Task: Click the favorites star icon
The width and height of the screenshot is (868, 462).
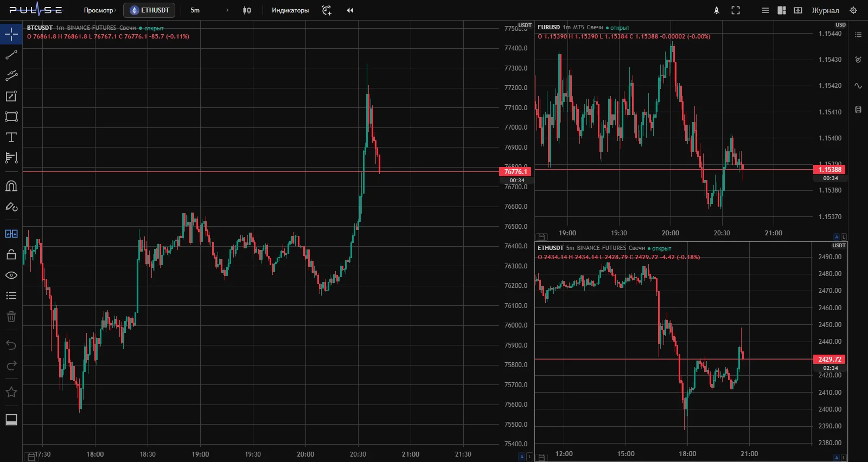Action: [x=11, y=392]
